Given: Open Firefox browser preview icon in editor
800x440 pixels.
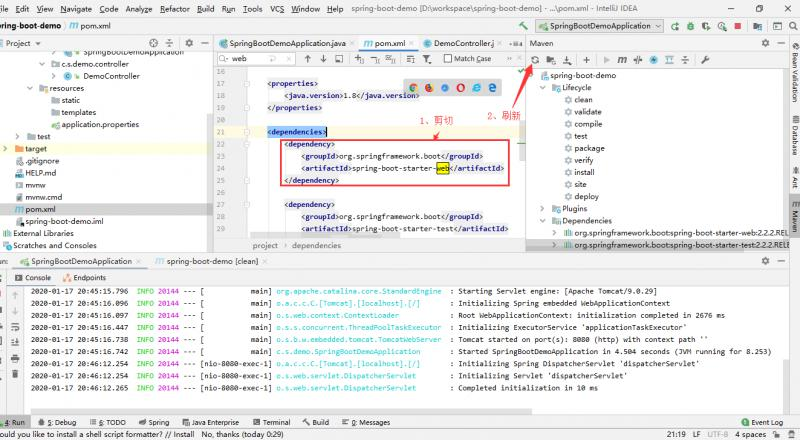Looking at the screenshot, I should tap(429, 88).
